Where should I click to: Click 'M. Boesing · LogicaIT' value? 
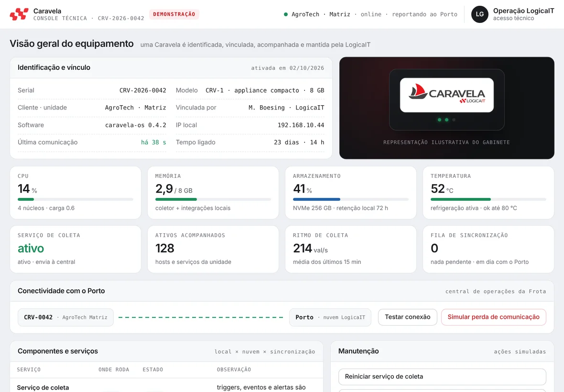tap(286, 108)
